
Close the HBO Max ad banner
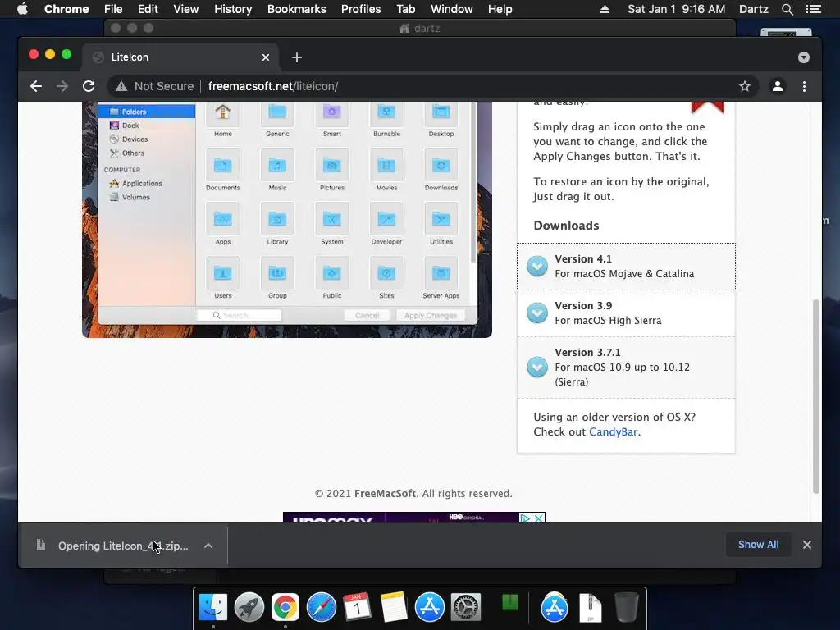pos(539,518)
